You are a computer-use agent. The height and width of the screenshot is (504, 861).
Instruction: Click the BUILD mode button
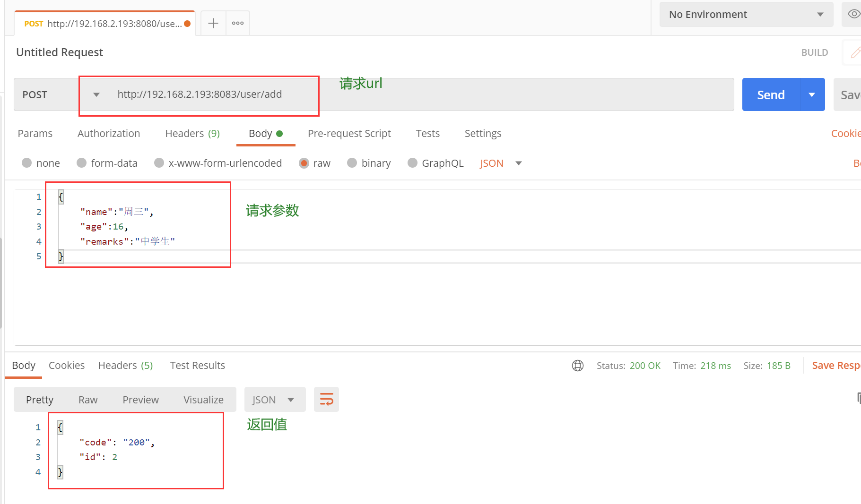[815, 52]
